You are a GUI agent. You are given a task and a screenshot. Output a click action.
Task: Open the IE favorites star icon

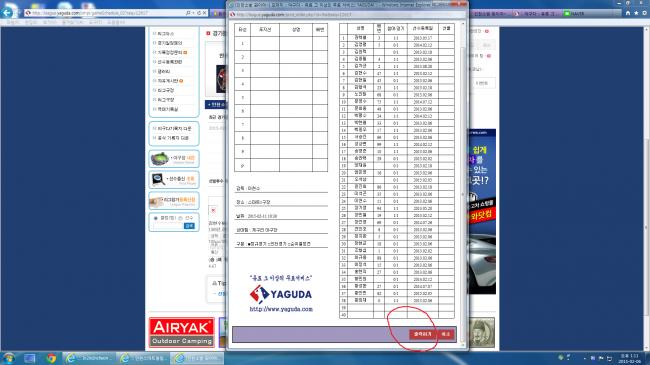pos(636,13)
